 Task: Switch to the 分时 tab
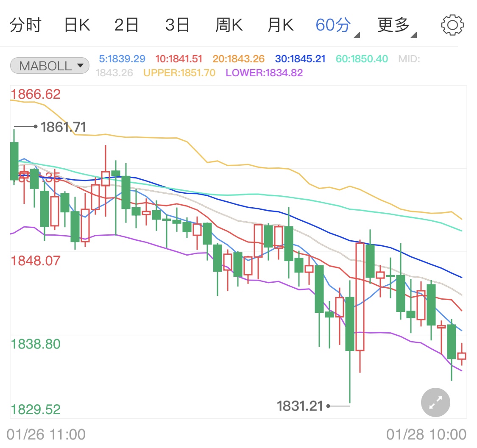[25, 25]
